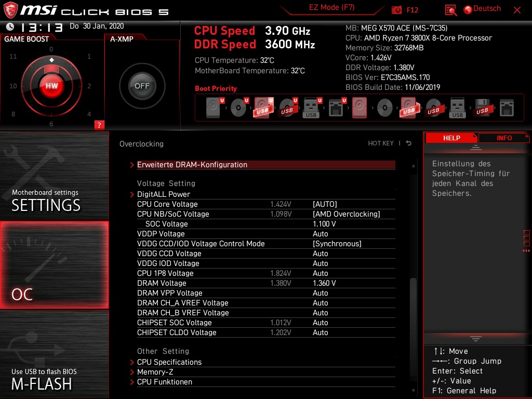Switch to EZ Mode (F7)

click(x=331, y=7)
